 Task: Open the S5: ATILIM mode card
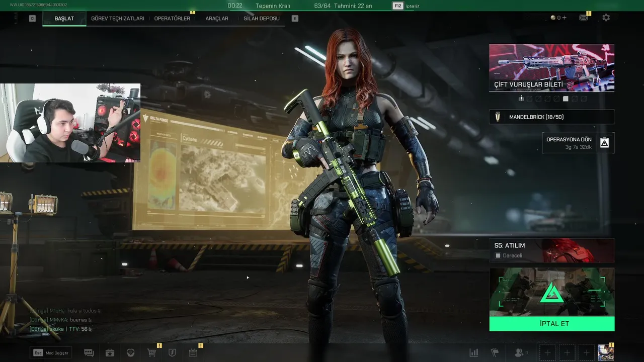[551, 250]
